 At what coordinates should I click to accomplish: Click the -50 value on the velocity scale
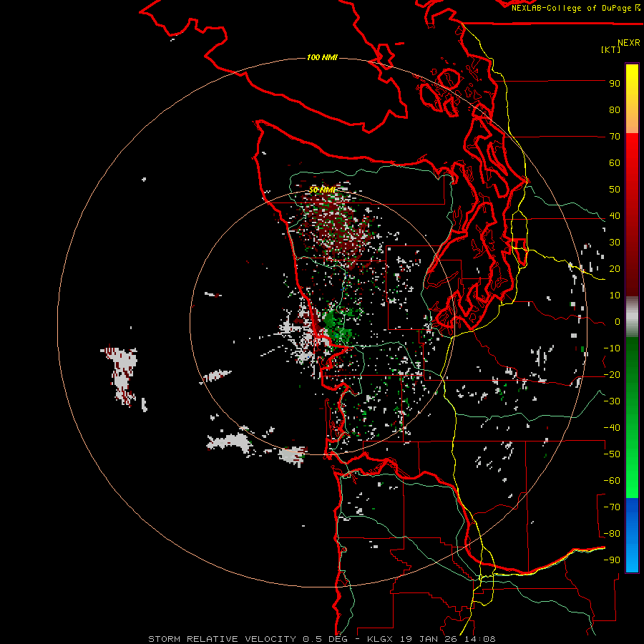(612, 454)
